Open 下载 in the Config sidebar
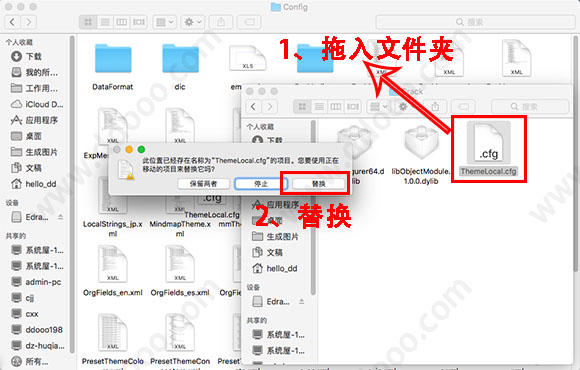This screenshot has width=580, height=370. coord(33,57)
